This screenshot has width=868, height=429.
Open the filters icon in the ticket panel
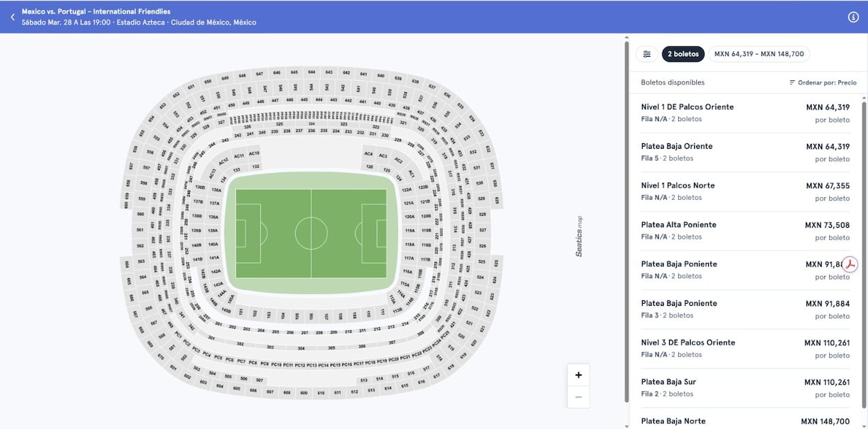click(646, 53)
